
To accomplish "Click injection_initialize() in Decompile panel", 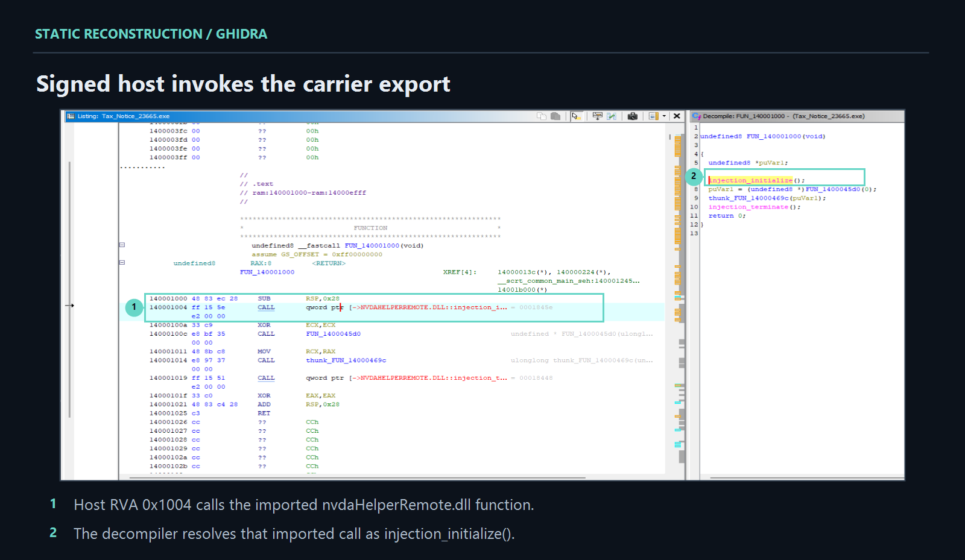I will pyautogui.click(x=756, y=180).
